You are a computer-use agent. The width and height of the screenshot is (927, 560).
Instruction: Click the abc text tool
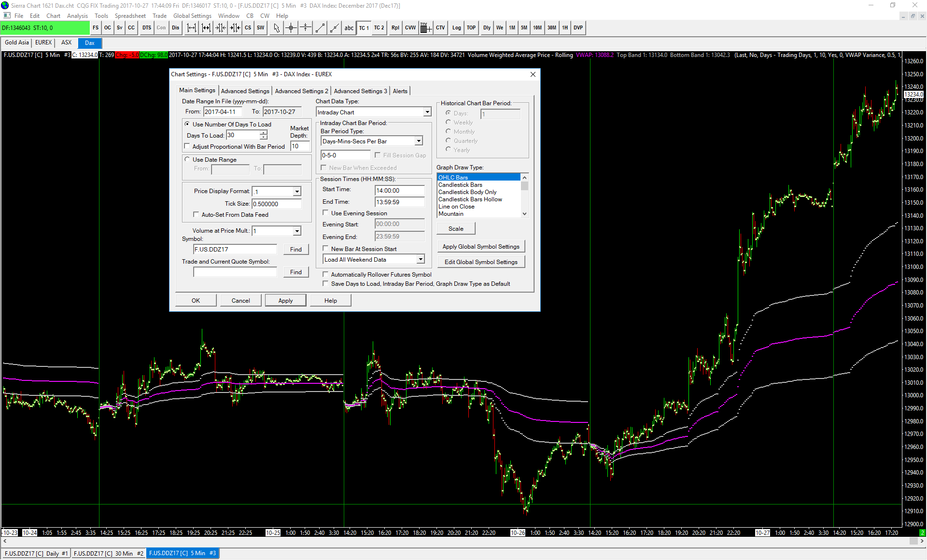pyautogui.click(x=349, y=28)
